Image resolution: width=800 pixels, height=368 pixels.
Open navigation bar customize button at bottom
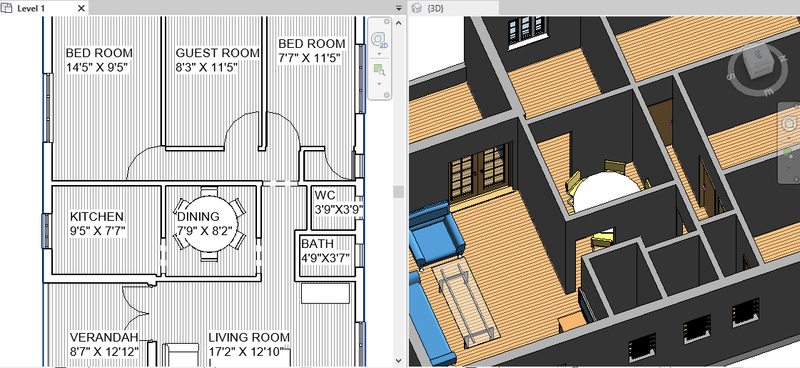point(387,95)
